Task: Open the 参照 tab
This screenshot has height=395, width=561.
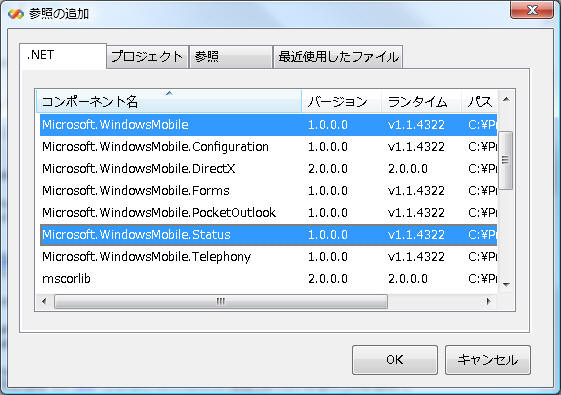Action: click(231, 57)
